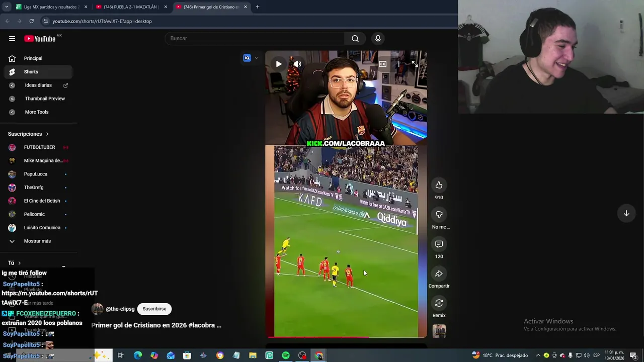Viewport: 644px width, 362px height.
Task: Open Microsoft Store from taskbar
Action: click(x=187, y=355)
